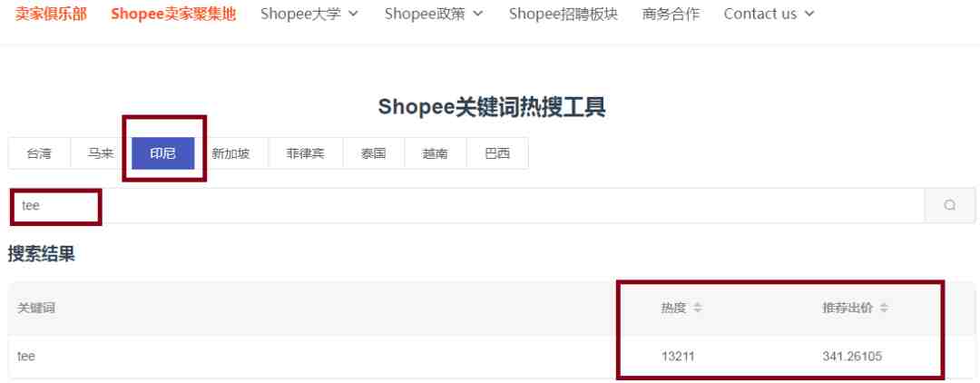Go to Shopee卖家聚集地 link
This screenshot has height=383, width=980.
tap(173, 14)
